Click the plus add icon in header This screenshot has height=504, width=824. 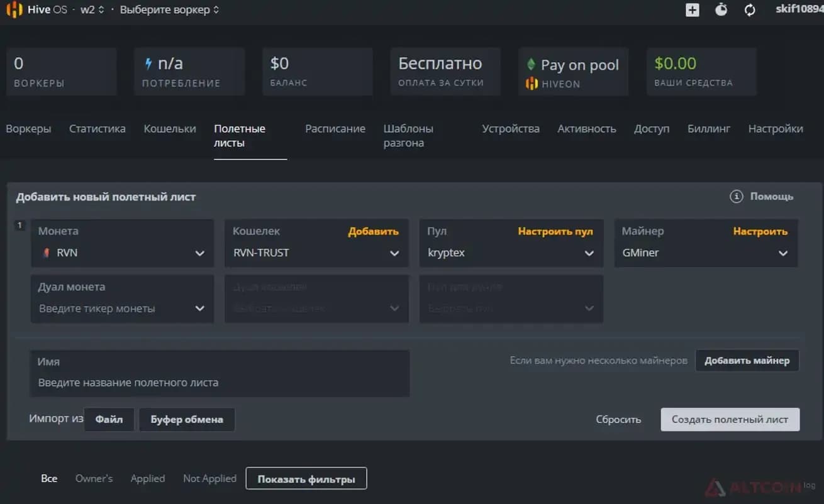(692, 10)
